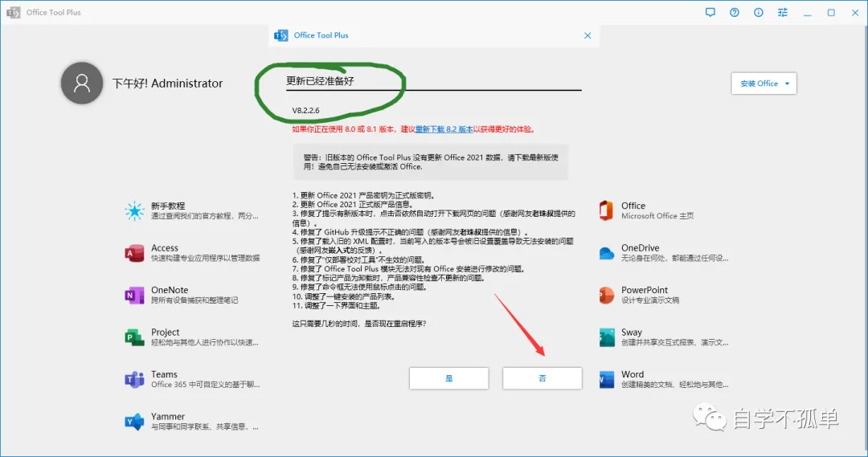The height and width of the screenshot is (457, 868).
Task: Open the about info icon
Action: click(x=759, y=12)
